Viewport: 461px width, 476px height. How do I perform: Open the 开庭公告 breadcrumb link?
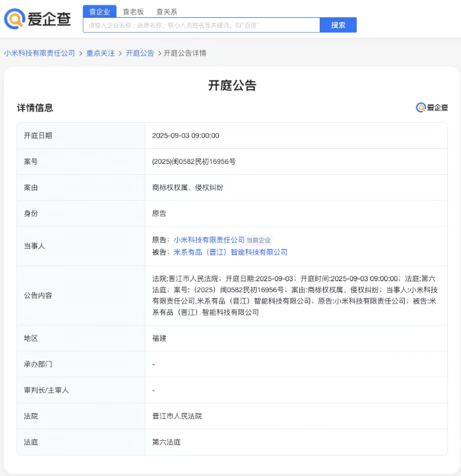click(x=140, y=53)
